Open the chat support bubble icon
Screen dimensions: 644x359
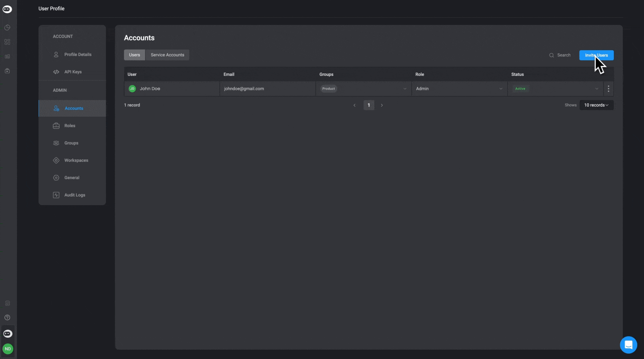coord(628,345)
